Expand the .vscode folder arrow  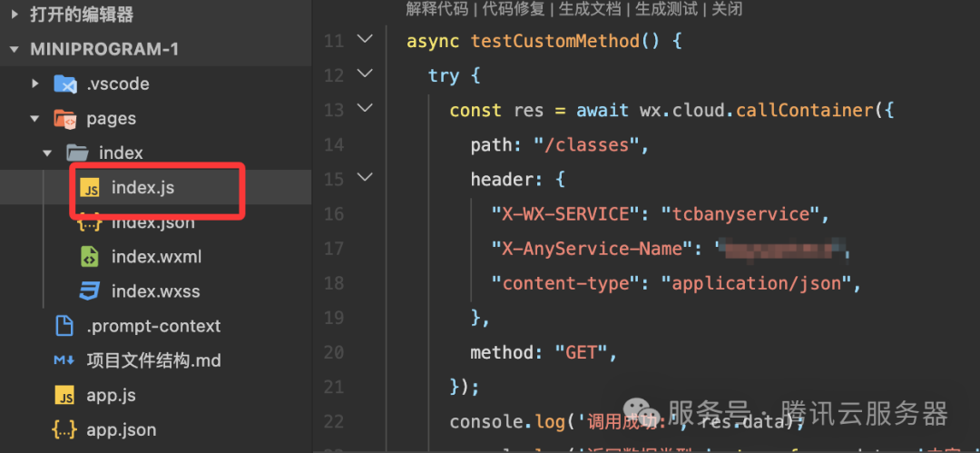35,84
